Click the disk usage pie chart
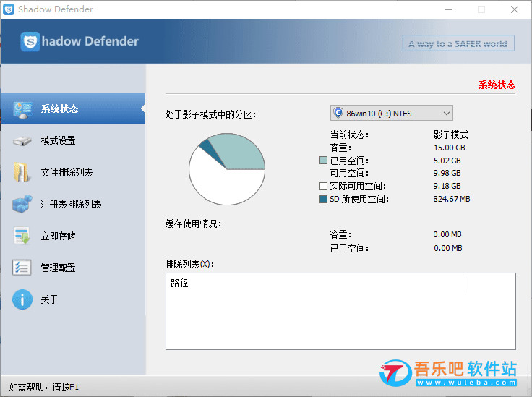 point(227,169)
